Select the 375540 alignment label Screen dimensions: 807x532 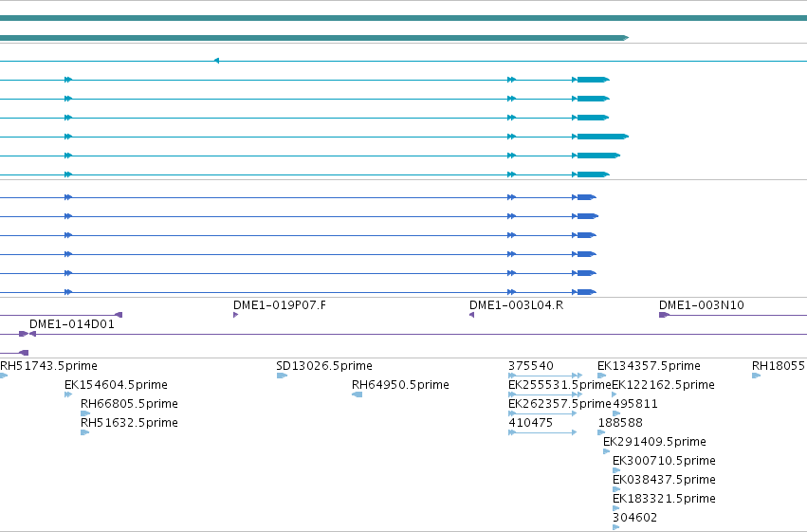point(531,366)
